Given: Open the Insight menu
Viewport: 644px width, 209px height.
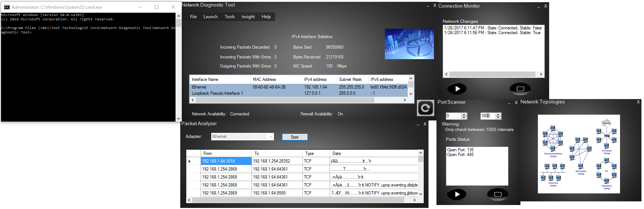Looking at the screenshot, I should point(248,17).
